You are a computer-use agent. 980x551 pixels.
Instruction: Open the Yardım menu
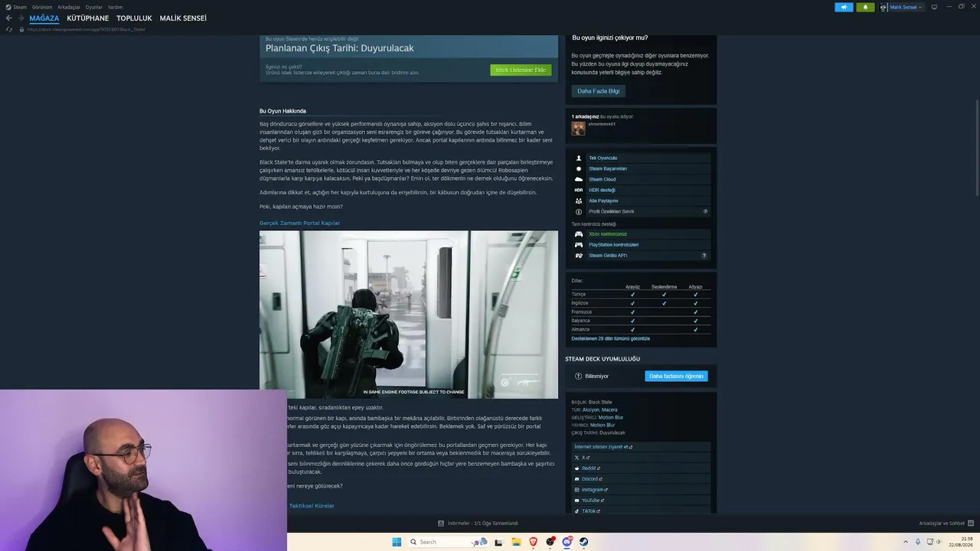click(x=115, y=7)
